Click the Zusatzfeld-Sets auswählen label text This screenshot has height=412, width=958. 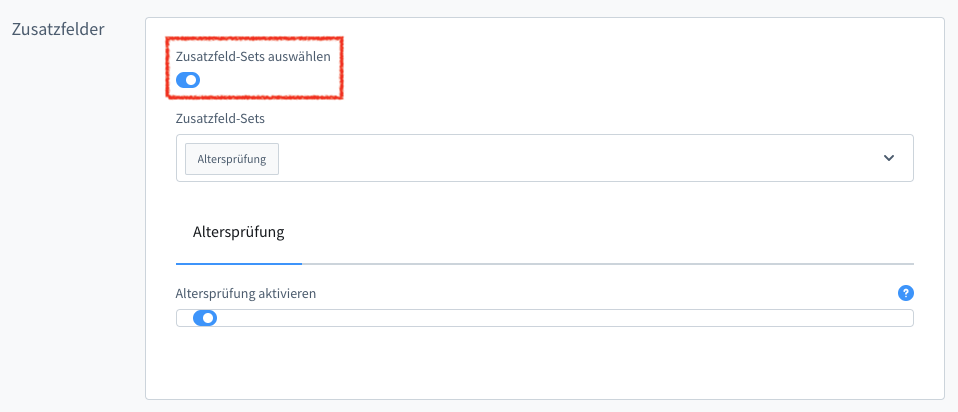coord(252,57)
